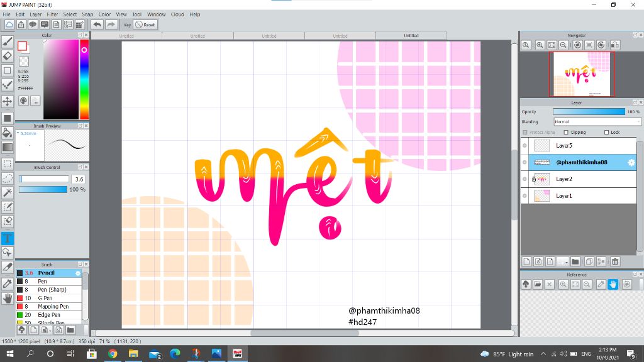Screen dimensions: 644x362
Task: Click the Undo arrow in toolbar
Action: 97,25
